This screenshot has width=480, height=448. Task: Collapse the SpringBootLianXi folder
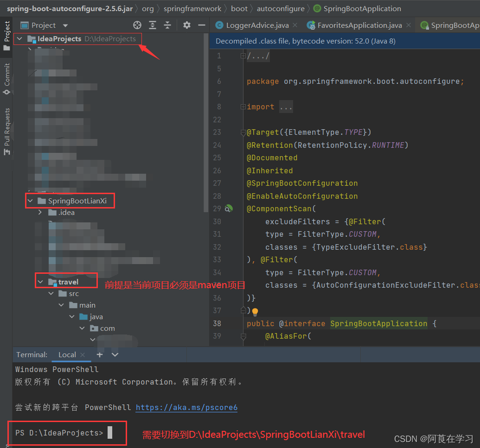tap(30, 201)
